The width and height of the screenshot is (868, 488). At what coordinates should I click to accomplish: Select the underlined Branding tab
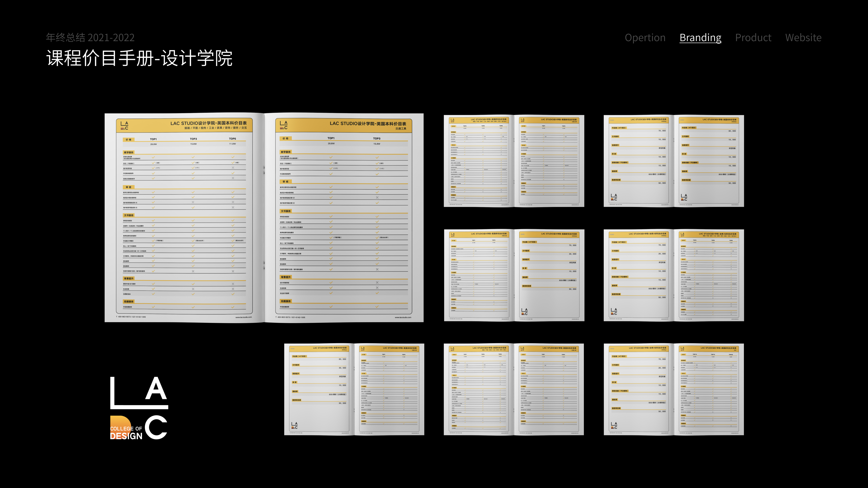700,37
